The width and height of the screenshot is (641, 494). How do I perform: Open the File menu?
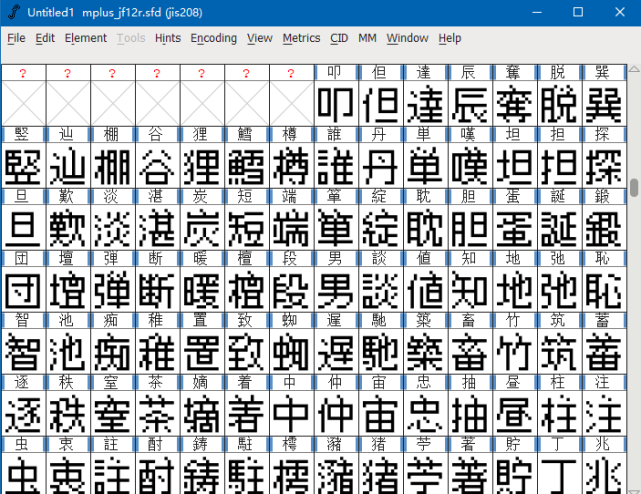click(16, 38)
